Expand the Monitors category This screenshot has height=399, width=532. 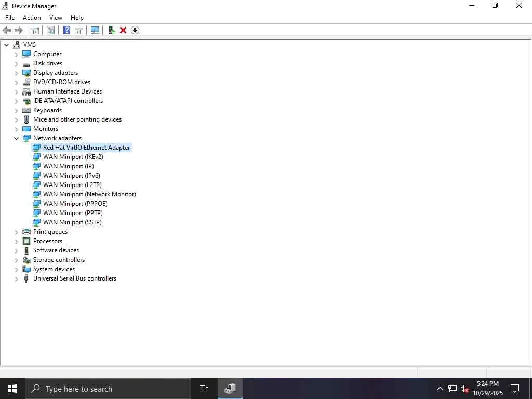[16, 129]
